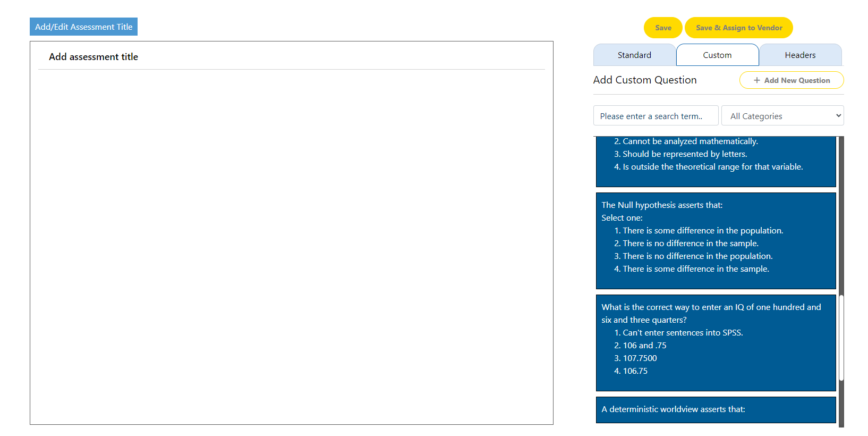Image resolution: width=868 pixels, height=436 pixels.
Task: Click the option "107.7500"
Action: pyautogui.click(x=640, y=358)
